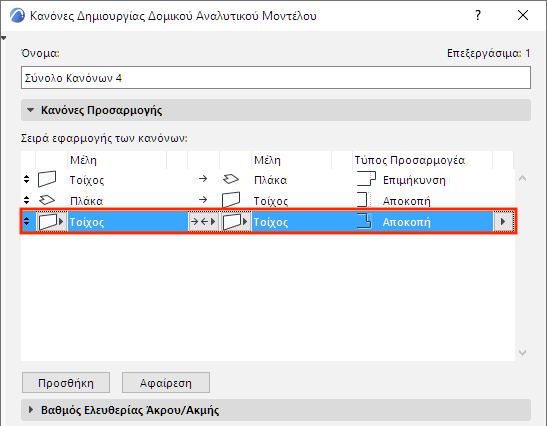The width and height of the screenshot is (547, 426).
Task: Select the Πλάκα text in the second row
Action: tap(87, 201)
